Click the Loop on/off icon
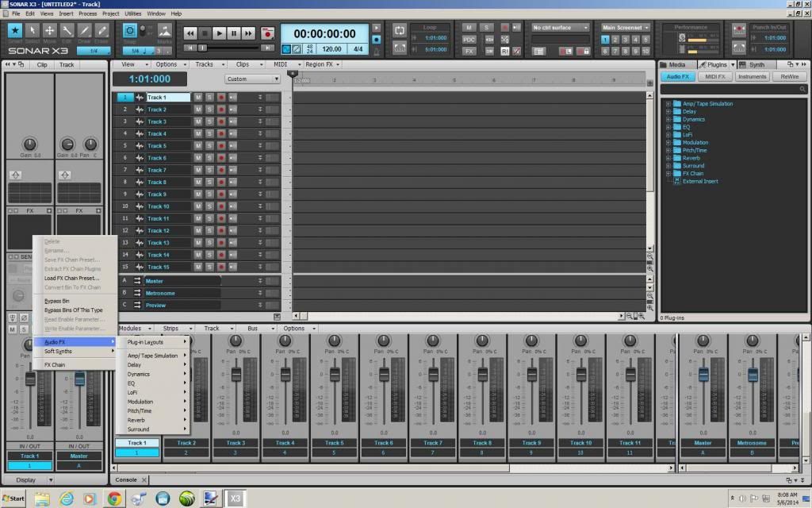 coord(400,30)
